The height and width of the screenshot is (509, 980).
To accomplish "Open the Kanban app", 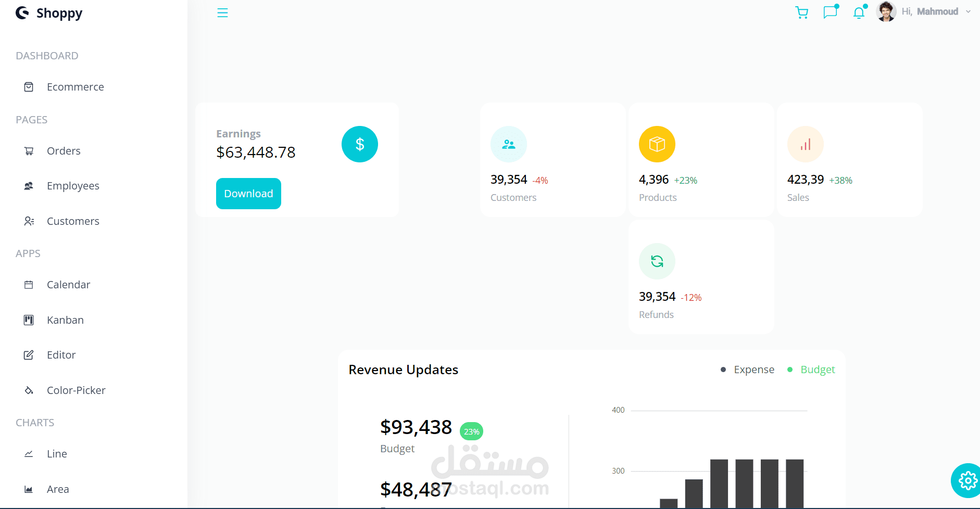I will [x=65, y=320].
